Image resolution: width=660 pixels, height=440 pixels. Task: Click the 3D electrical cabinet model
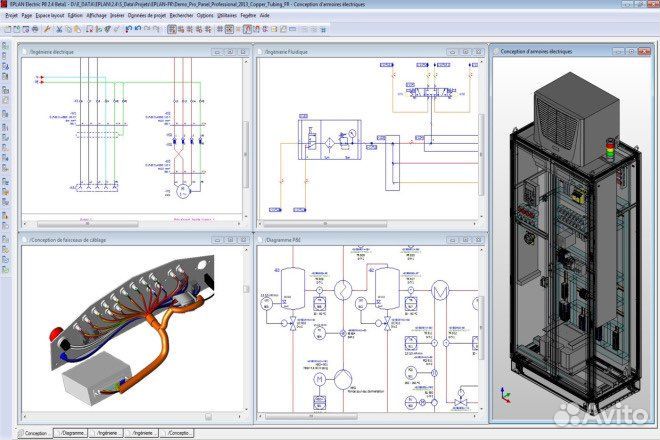pos(570,250)
